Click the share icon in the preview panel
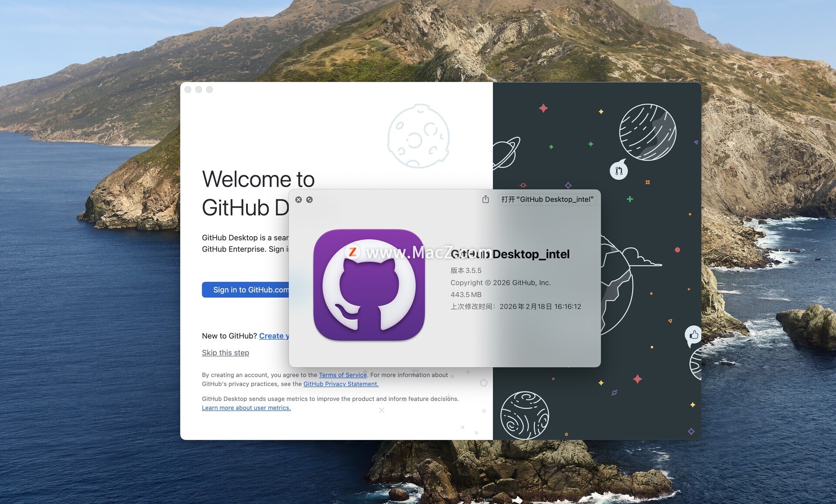The image size is (836, 504). pos(485,199)
